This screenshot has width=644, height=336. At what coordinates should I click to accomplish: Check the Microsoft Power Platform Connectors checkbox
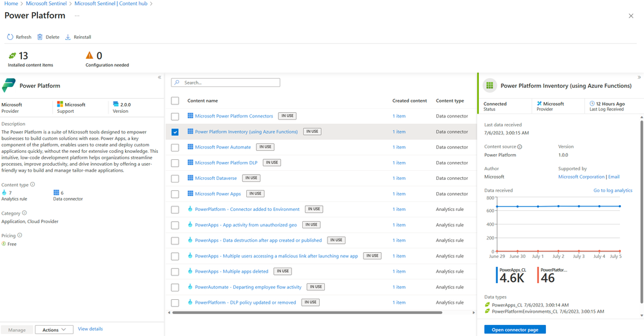pos(175,116)
